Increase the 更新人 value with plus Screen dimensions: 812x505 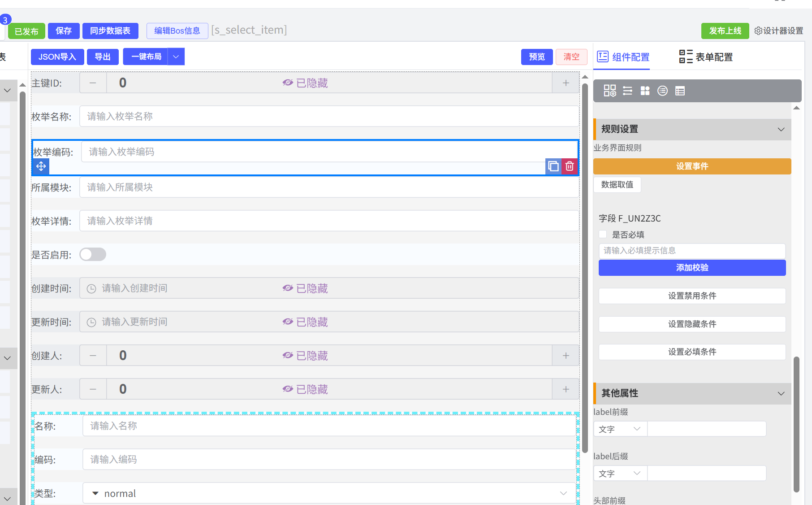click(x=566, y=389)
